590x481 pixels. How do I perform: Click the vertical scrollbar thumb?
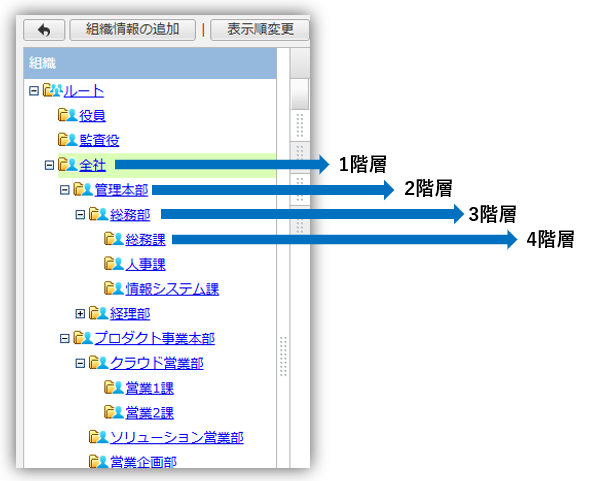tap(300, 94)
